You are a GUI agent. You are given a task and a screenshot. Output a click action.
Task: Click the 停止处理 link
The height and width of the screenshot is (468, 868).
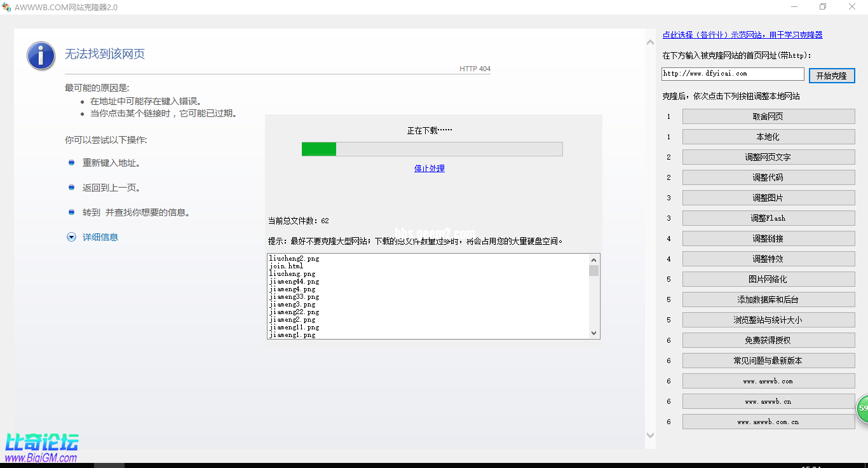[x=430, y=169]
